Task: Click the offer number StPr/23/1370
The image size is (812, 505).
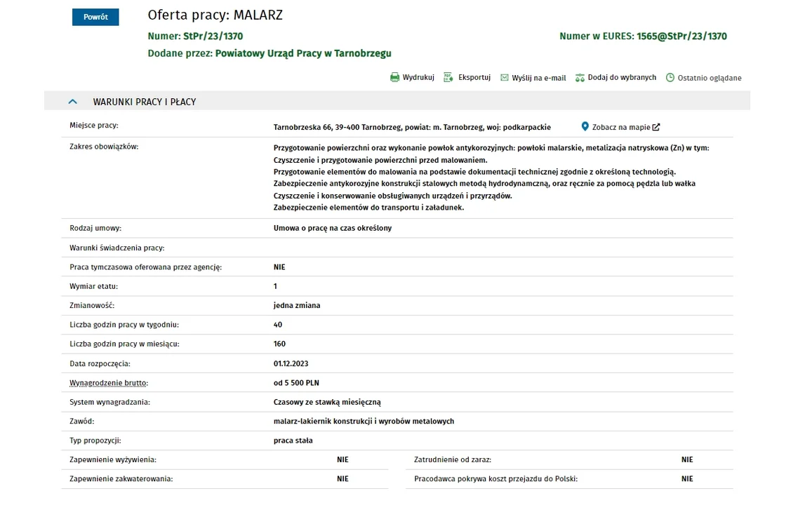Action: coord(213,36)
